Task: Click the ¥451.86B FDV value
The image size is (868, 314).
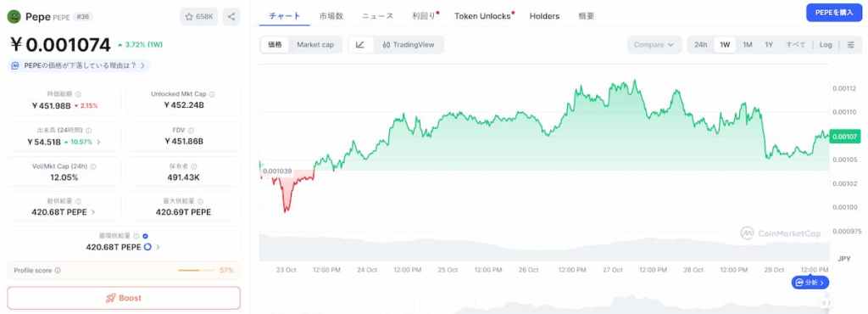Action: pyautogui.click(x=184, y=141)
